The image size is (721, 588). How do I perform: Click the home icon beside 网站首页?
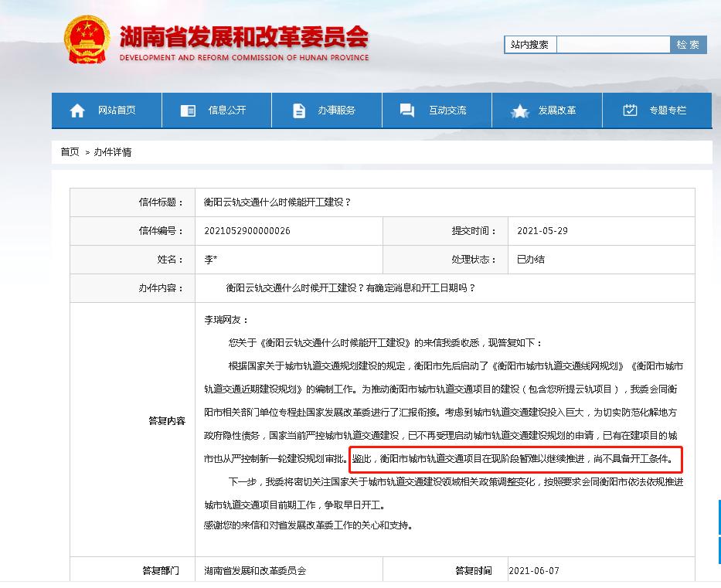point(77,110)
